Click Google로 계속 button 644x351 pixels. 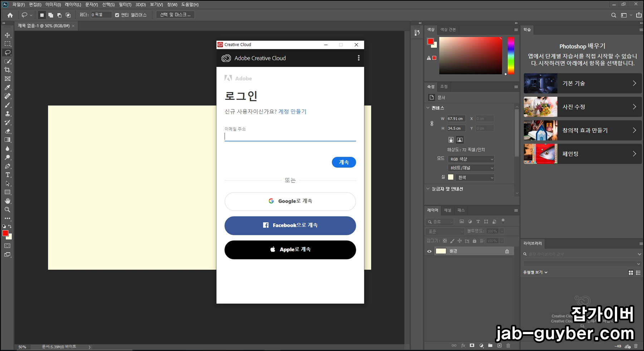pyautogui.click(x=290, y=201)
